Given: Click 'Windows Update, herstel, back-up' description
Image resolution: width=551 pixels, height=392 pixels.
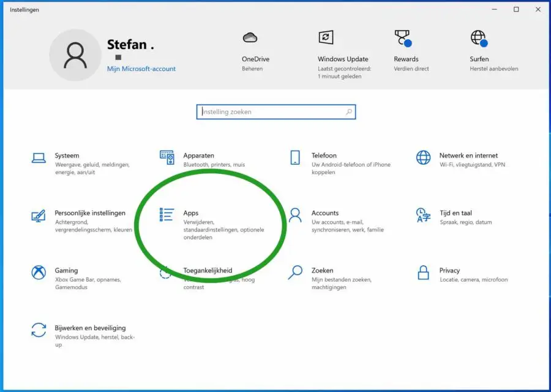Looking at the screenshot, I should pyautogui.click(x=95, y=341).
